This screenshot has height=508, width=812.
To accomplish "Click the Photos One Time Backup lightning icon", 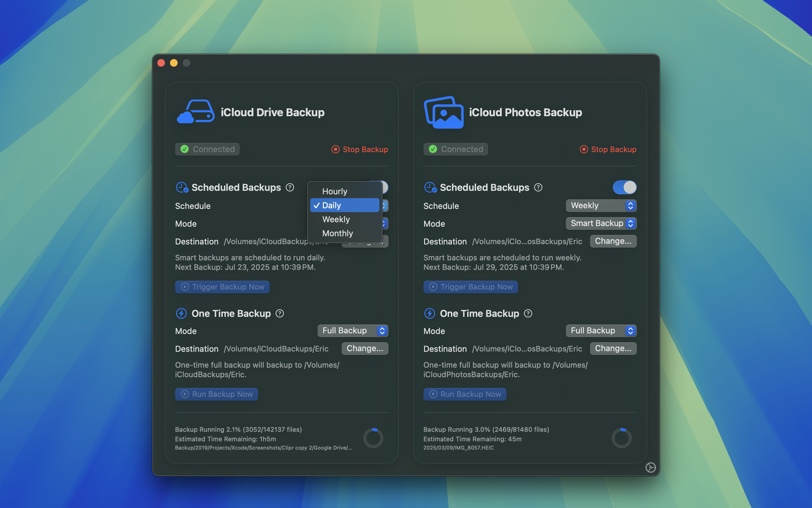I will [x=429, y=313].
